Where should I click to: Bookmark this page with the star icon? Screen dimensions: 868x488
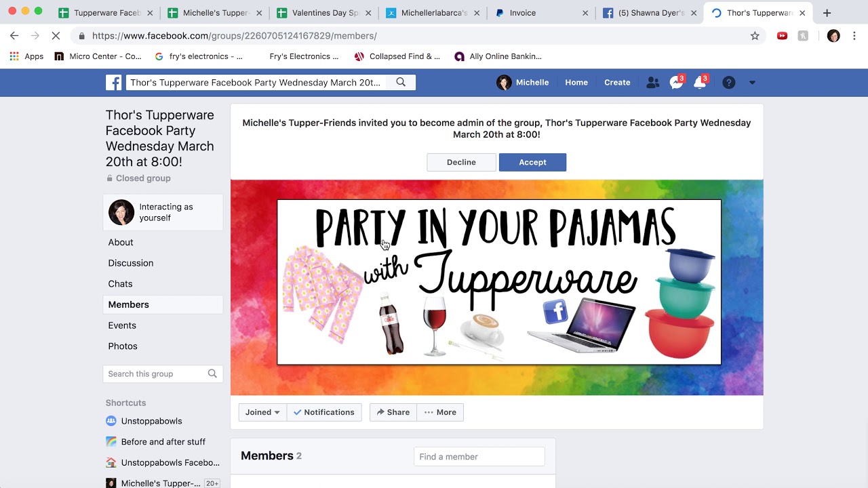(x=755, y=36)
